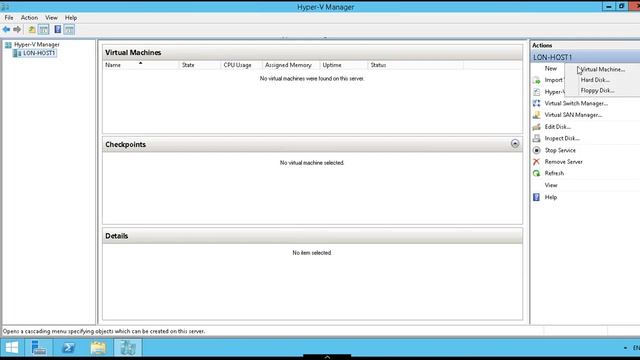Click the Show/Hide Console Tree icon
The height and width of the screenshot is (360, 640).
pyautogui.click(x=44, y=29)
